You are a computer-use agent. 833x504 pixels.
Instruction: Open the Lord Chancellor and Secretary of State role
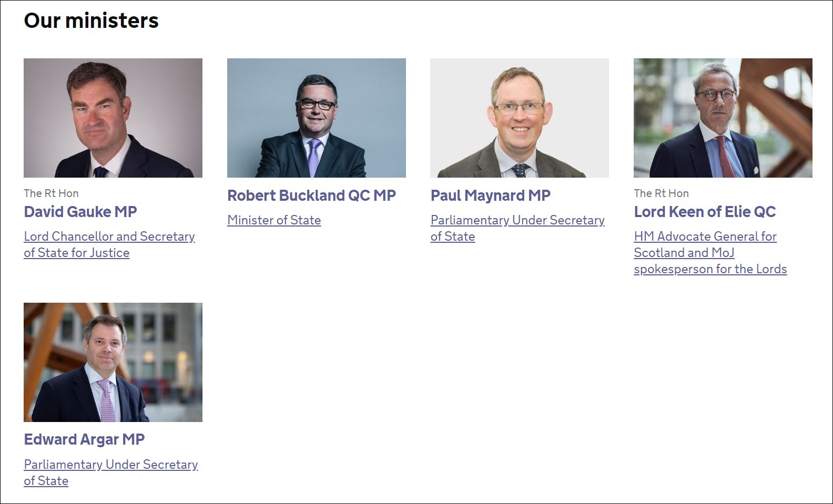click(x=109, y=236)
